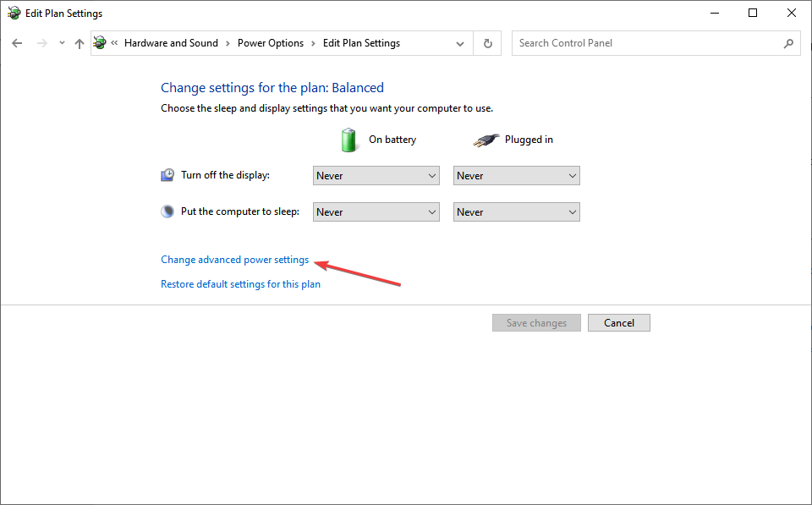The width and height of the screenshot is (812, 505).
Task: Focus the Search Control Panel field
Action: click(647, 43)
